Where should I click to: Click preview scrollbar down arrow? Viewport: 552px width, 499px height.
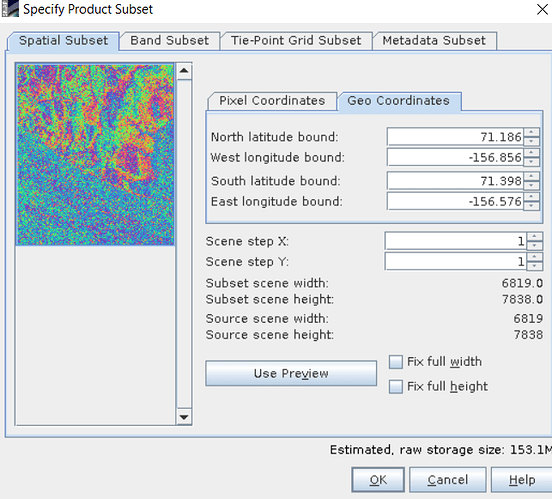click(184, 417)
